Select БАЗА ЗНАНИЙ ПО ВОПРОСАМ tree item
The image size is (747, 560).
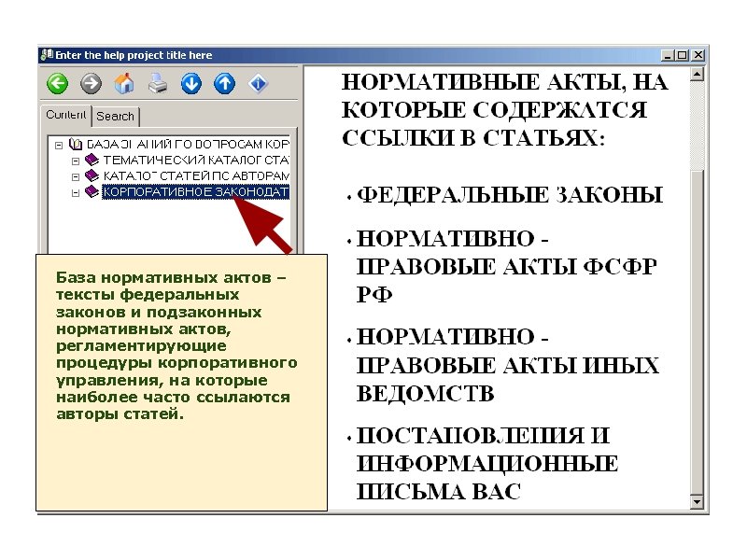[188, 144]
